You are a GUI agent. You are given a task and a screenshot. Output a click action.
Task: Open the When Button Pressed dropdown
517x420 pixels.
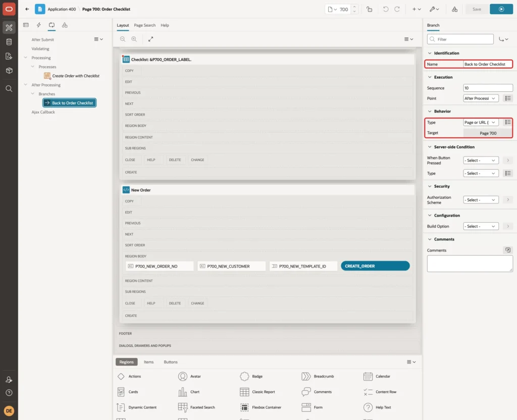481,160
